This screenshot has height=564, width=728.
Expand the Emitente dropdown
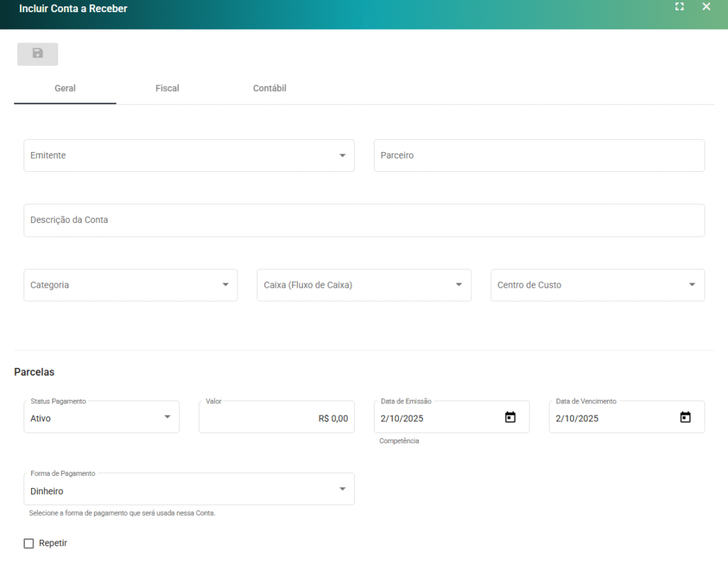[342, 156]
